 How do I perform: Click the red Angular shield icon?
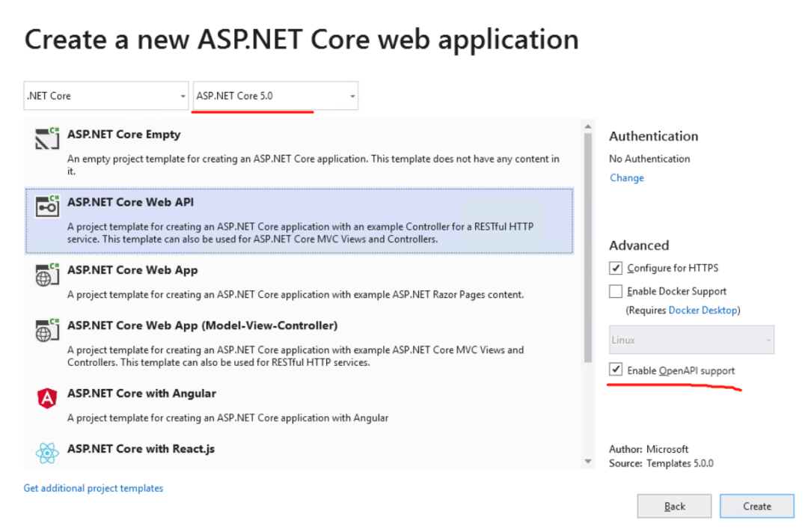(47, 398)
